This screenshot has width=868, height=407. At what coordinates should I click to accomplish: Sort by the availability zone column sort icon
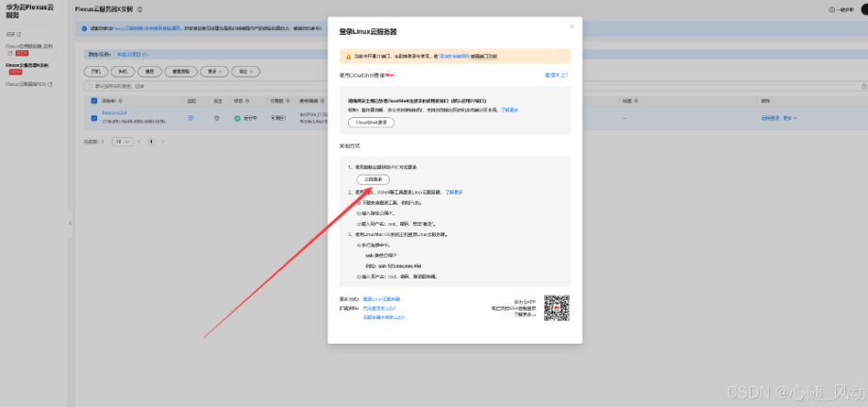tap(288, 101)
